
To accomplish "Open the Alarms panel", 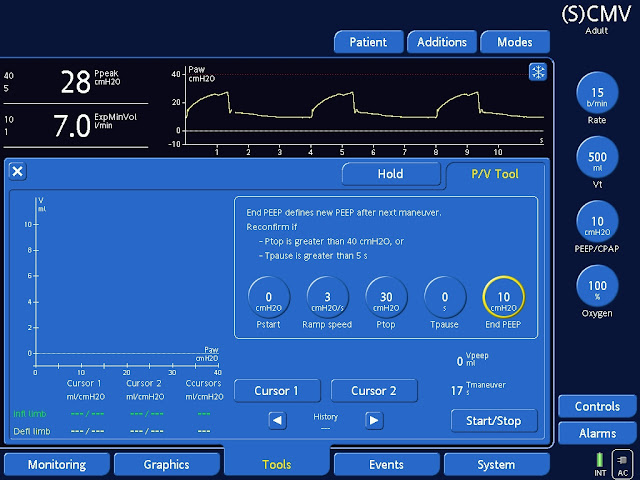I will tap(597, 433).
